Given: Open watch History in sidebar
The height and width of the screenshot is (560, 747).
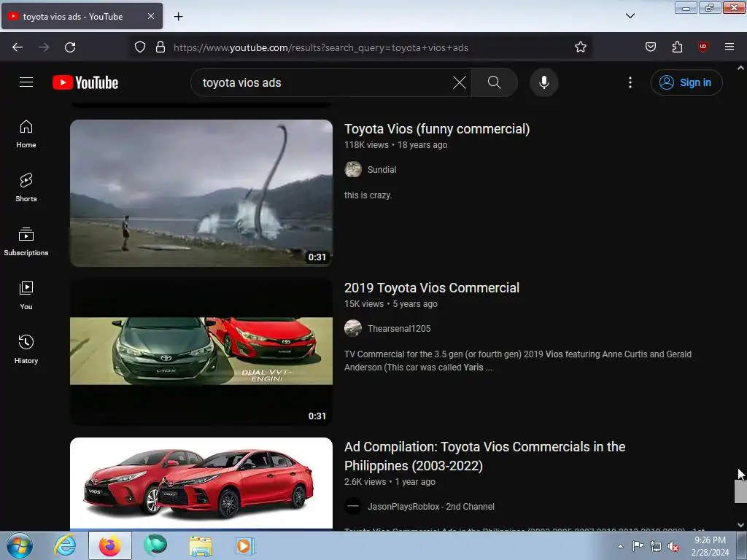Looking at the screenshot, I should [26, 349].
